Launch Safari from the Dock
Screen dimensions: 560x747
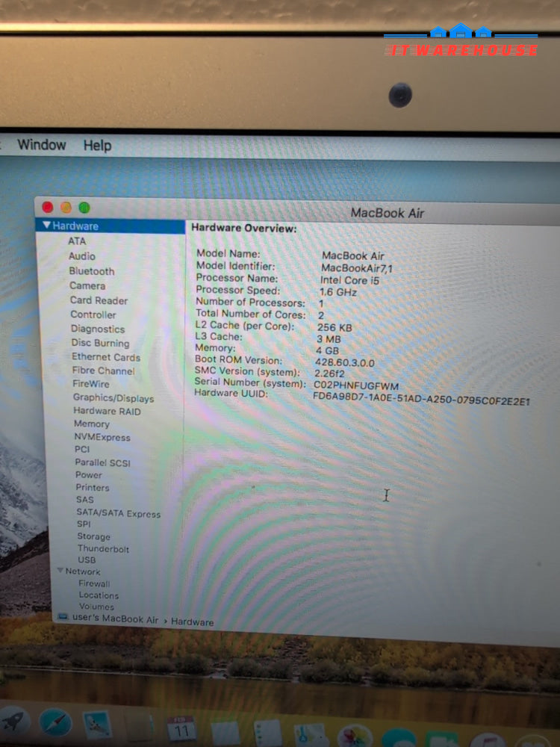[x=56, y=722]
